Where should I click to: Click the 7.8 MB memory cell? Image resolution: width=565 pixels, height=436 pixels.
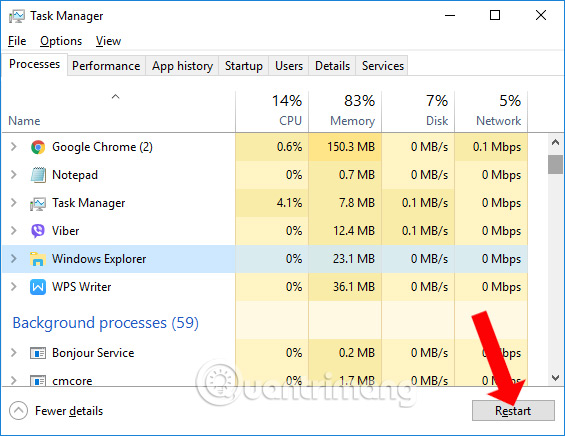click(x=345, y=203)
